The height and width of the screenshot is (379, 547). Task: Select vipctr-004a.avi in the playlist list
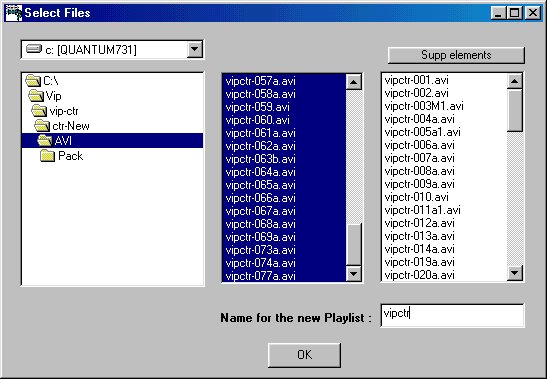pyautogui.click(x=444, y=119)
